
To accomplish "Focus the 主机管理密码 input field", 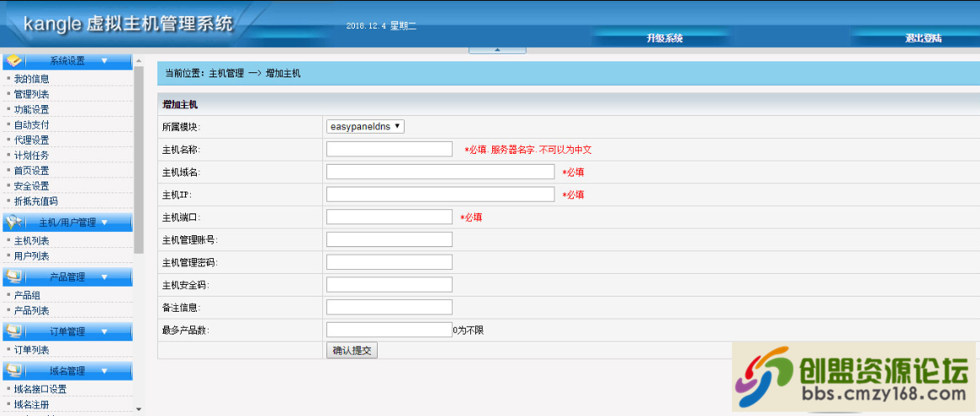I will (x=389, y=261).
